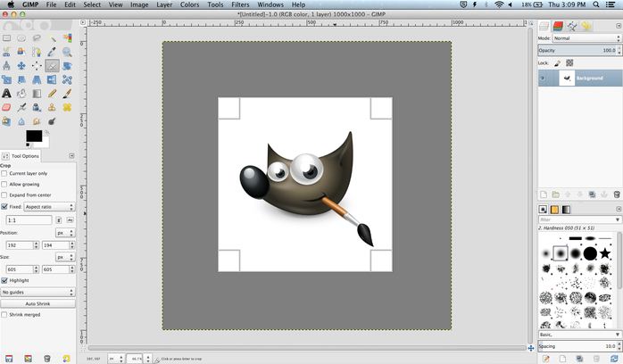Select the Text tool
Image resolution: width=623 pixels, height=364 pixels.
tap(7, 93)
